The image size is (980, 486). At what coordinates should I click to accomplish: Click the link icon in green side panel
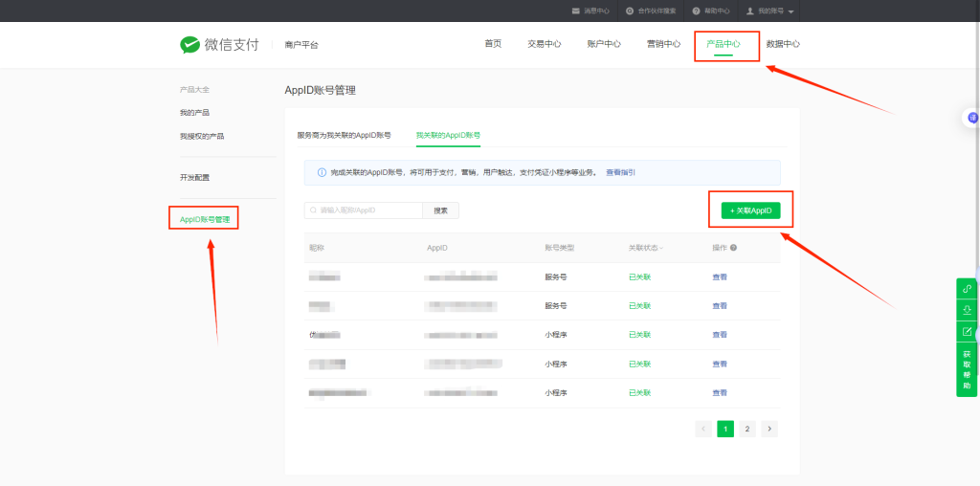pos(967,289)
